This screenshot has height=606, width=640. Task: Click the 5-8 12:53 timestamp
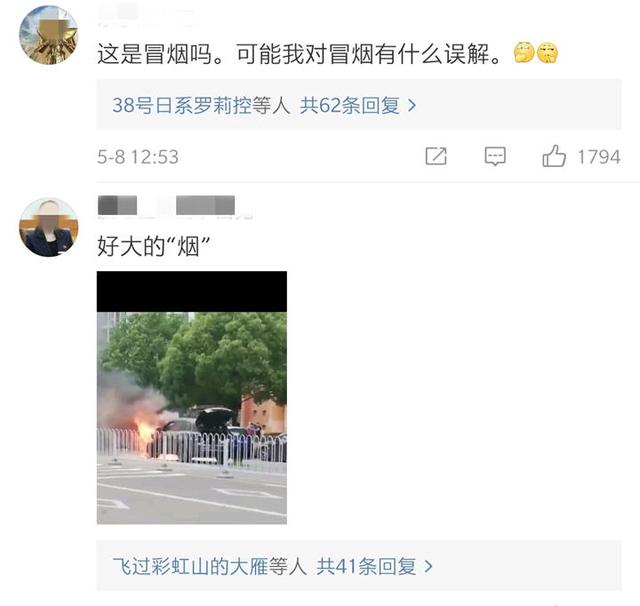coord(138,157)
